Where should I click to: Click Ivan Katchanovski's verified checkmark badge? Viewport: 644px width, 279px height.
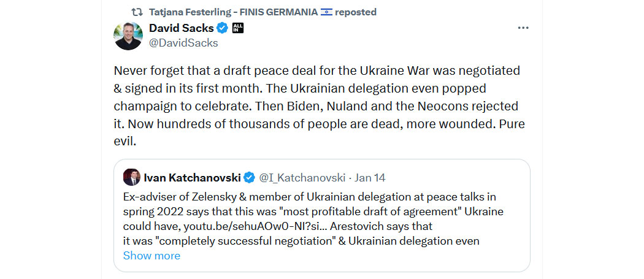tap(249, 177)
